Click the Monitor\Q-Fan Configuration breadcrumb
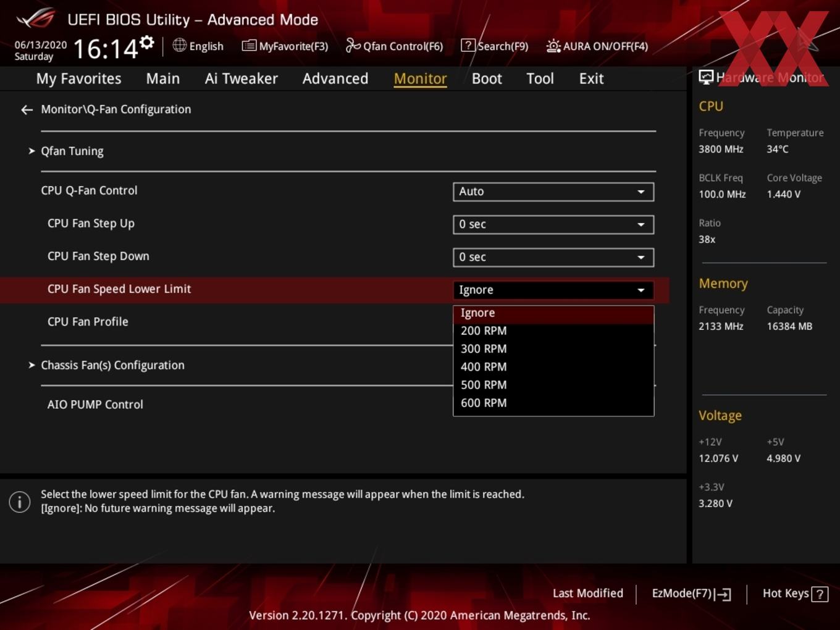Image resolution: width=840 pixels, height=630 pixels. 116,109
